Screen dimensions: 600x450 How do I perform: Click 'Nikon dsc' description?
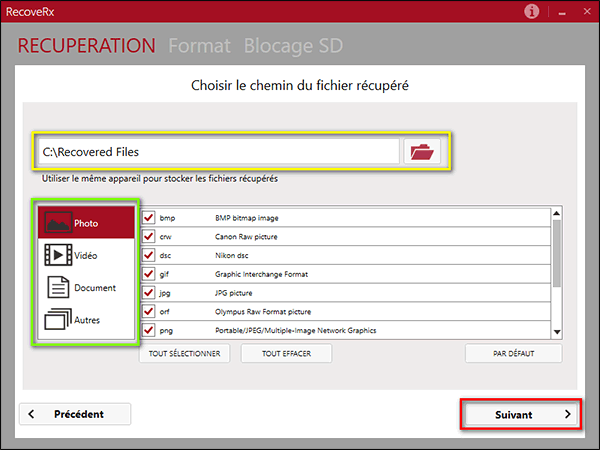tap(232, 256)
